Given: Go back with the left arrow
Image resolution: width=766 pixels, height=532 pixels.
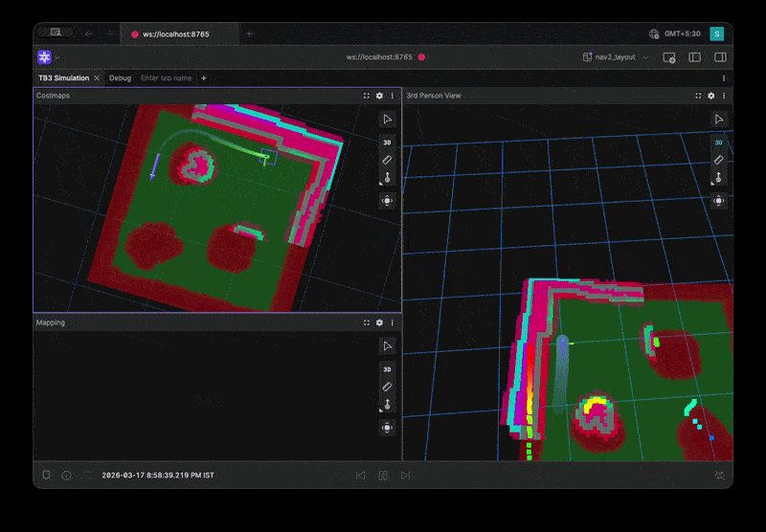Looking at the screenshot, I should (x=88, y=33).
